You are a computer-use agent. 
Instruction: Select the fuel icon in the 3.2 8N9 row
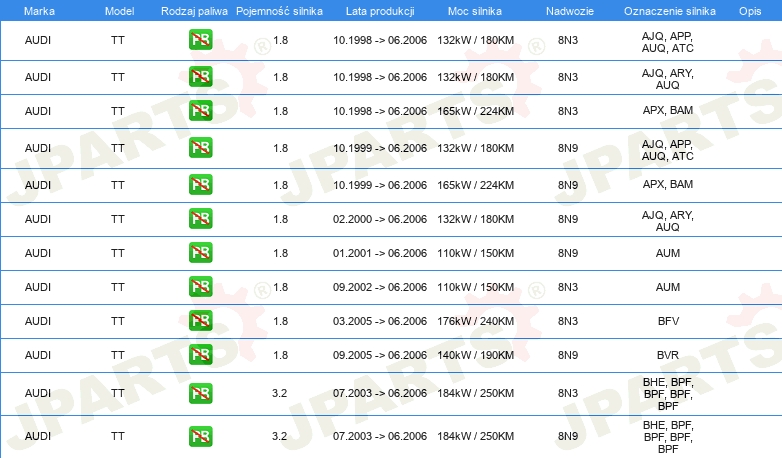[x=200, y=436]
